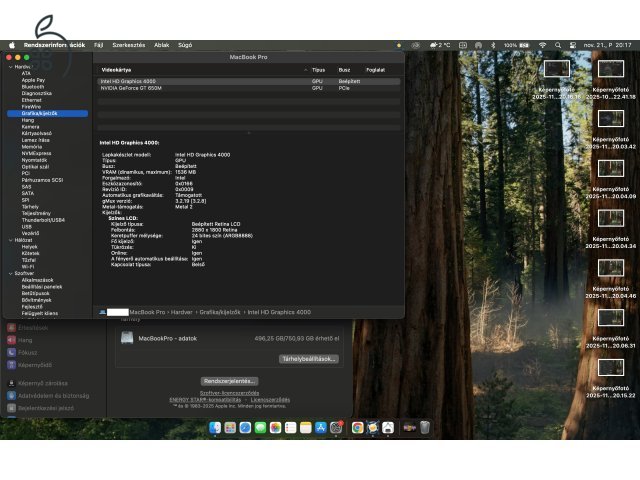Screen dimensions: 640x480
Task: Select Grafika/kijelzők in the sidebar
Action: tap(47, 113)
